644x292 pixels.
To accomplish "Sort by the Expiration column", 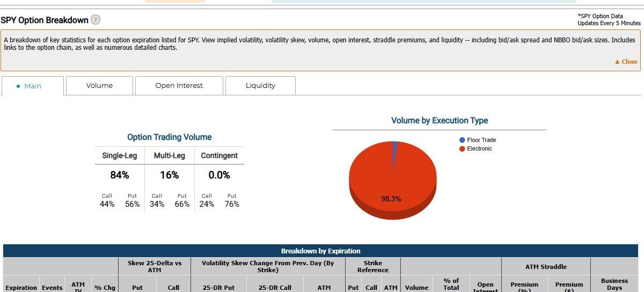I will pos(21,288).
